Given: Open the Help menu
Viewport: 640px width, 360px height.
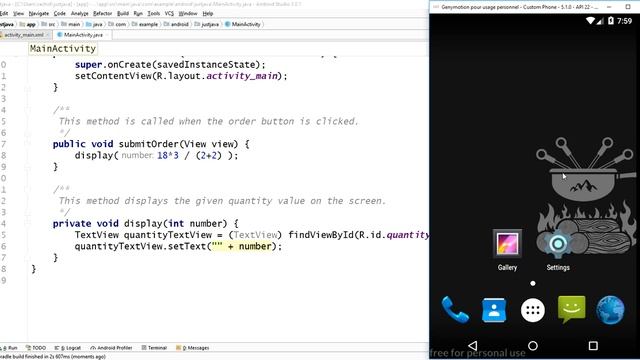Looking at the screenshot, I should click(208, 13).
